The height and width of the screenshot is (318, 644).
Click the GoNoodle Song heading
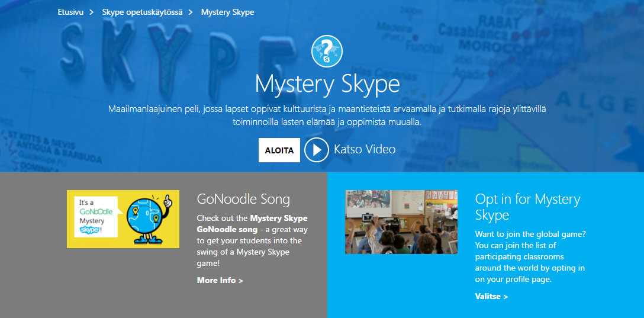point(243,199)
